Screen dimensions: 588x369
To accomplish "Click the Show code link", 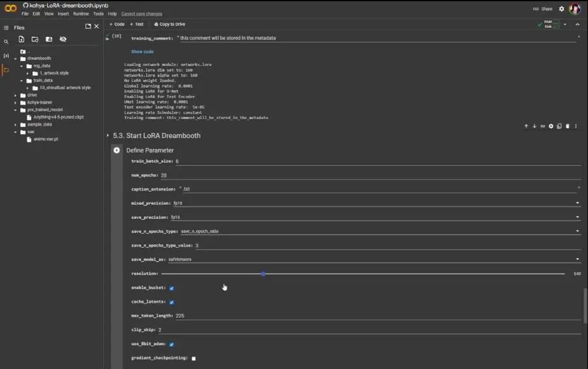I will (x=142, y=52).
